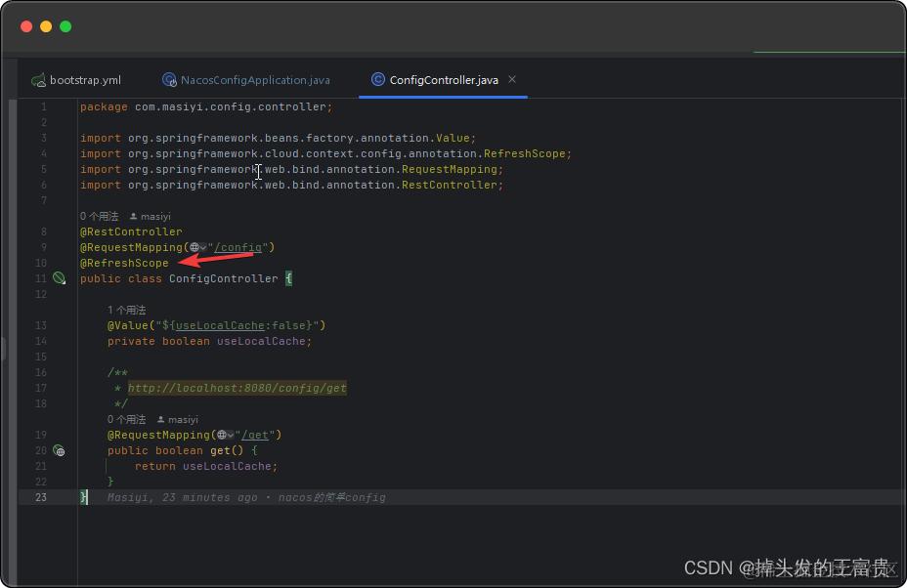This screenshot has height=588, width=907.
Task: Click the git blame annotation on line 23
Action: [246, 497]
